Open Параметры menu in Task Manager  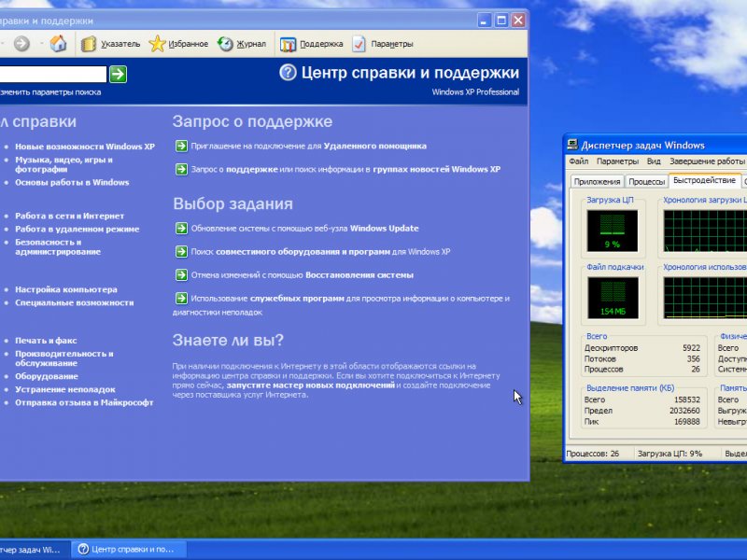[617, 161]
